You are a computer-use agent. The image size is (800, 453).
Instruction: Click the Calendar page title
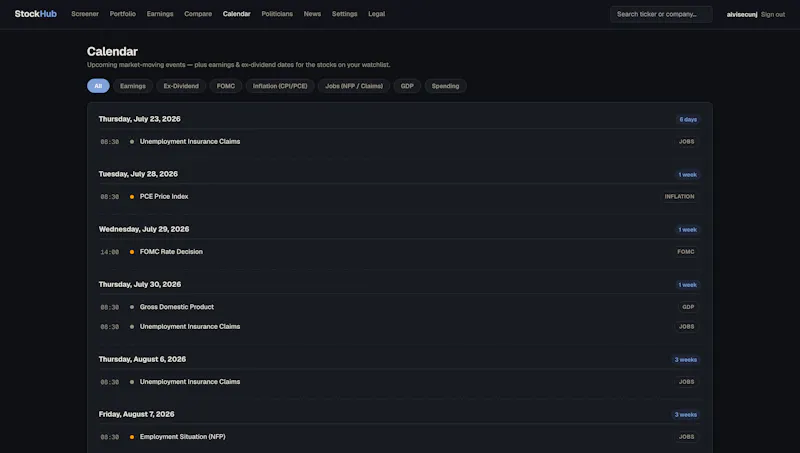(x=112, y=52)
